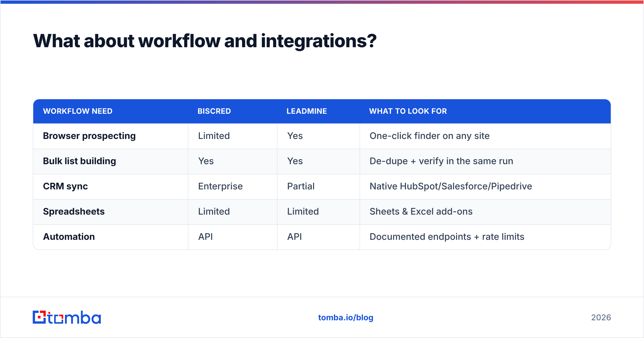Click 'Partial' in the CRM sync row
Image resolution: width=644 pixels, height=338 pixels.
pyautogui.click(x=301, y=186)
